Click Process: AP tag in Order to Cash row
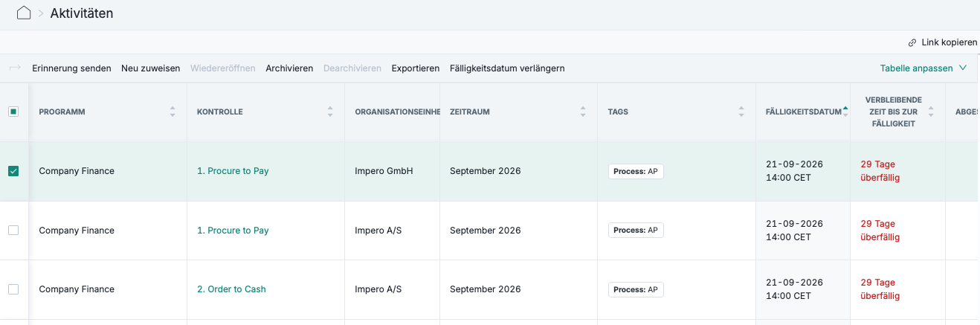Screen dimensions: 980x325 (636, 289)
